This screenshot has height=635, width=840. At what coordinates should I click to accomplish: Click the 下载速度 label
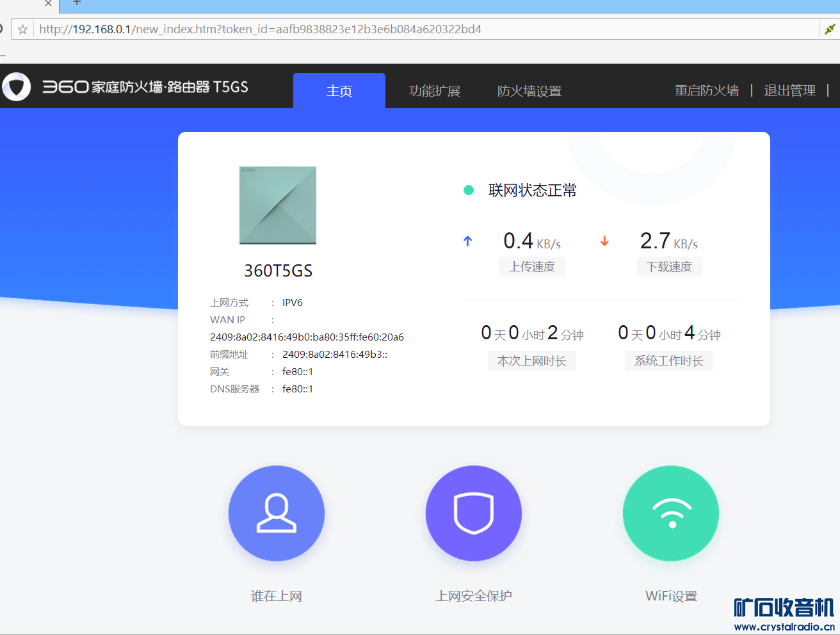[x=669, y=267]
